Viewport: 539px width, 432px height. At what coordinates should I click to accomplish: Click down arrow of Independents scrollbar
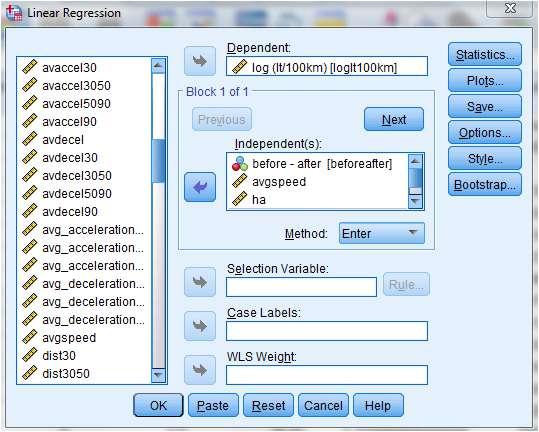[415, 201]
